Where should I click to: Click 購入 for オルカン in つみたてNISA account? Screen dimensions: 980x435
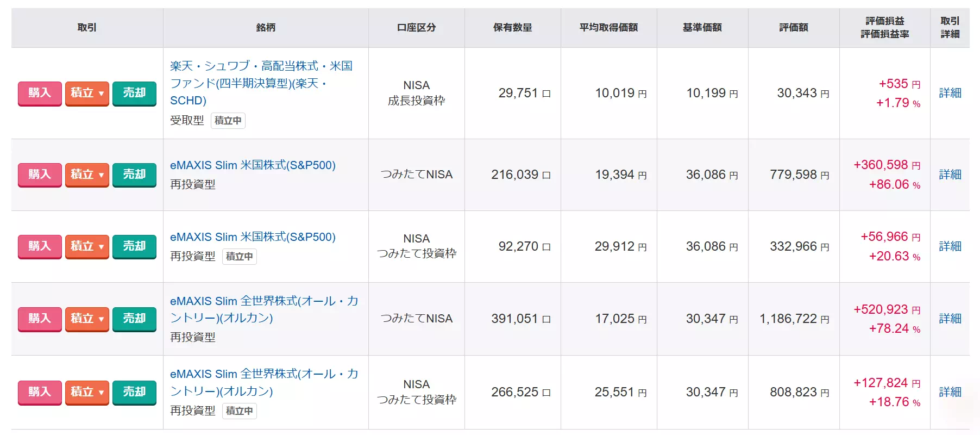pos(40,319)
